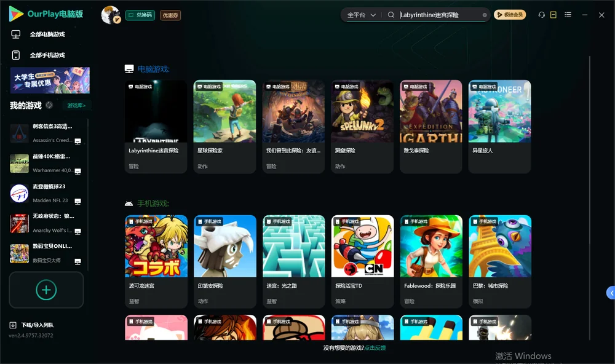This screenshot has width=615, height=364.
Task: Open the list menu icon in title bar
Action: (x=568, y=15)
